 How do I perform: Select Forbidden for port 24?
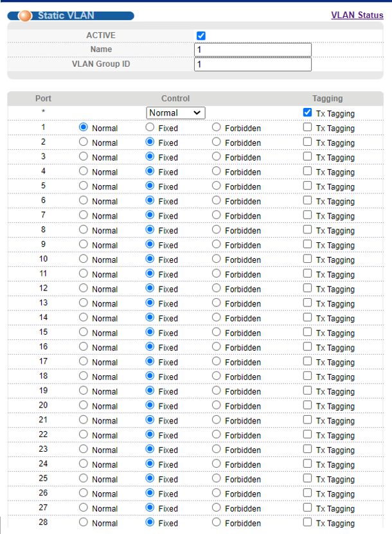217,464
